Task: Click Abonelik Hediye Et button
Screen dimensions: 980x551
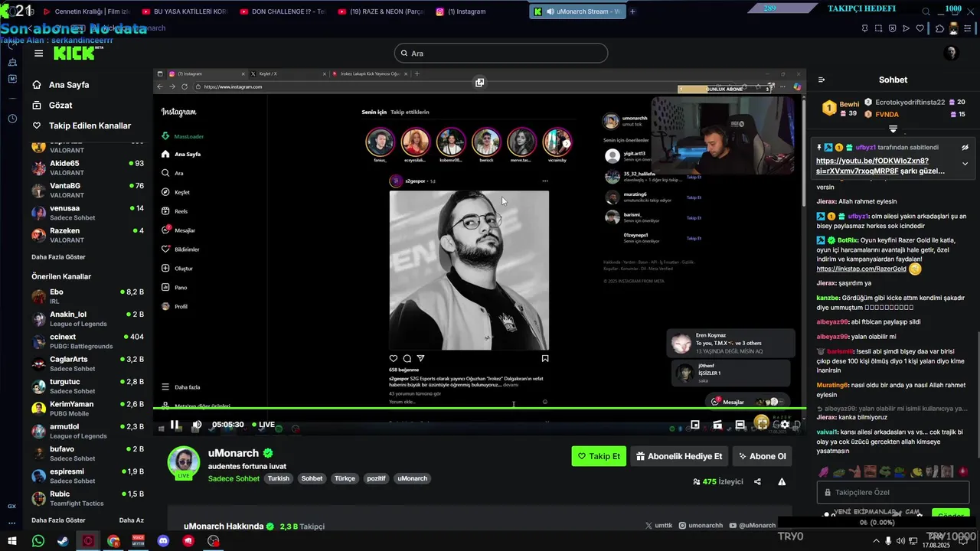Action: pyautogui.click(x=678, y=456)
